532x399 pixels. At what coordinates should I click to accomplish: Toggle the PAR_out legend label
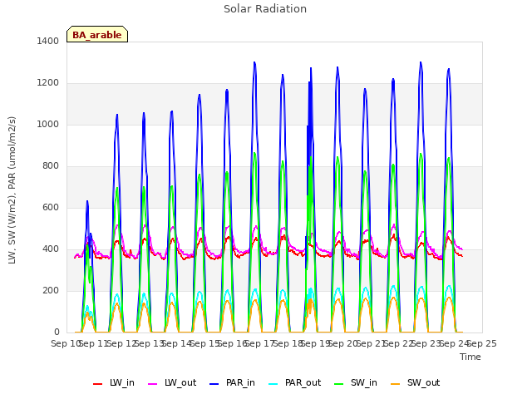pos(303,382)
